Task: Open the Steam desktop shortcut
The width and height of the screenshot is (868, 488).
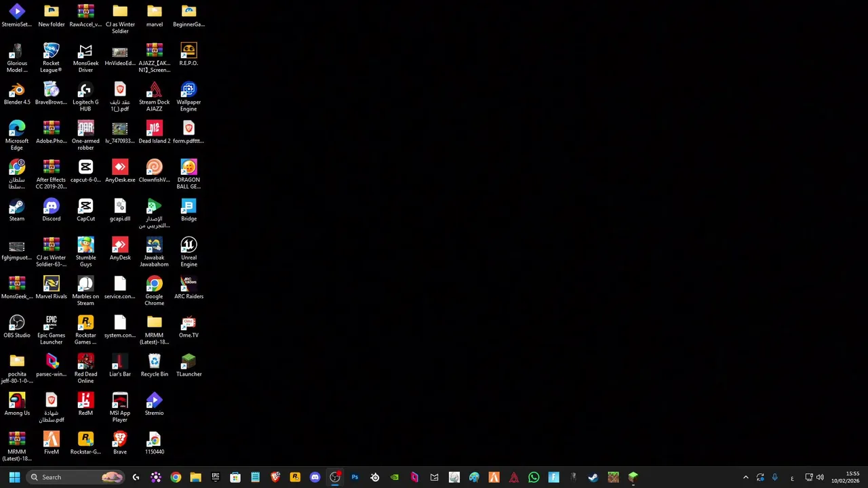Action: (17, 210)
